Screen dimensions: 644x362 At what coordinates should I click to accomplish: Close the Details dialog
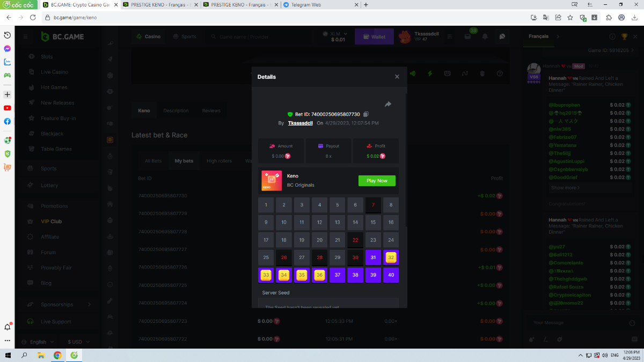coord(397,77)
